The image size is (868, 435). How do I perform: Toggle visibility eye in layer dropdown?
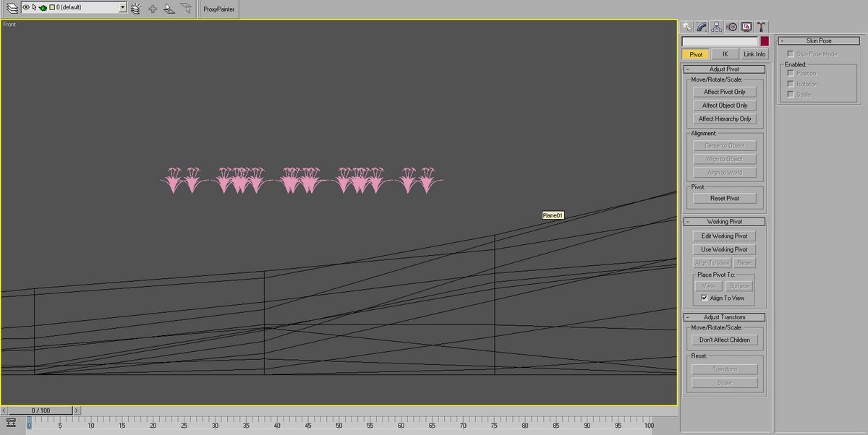tap(26, 7)
